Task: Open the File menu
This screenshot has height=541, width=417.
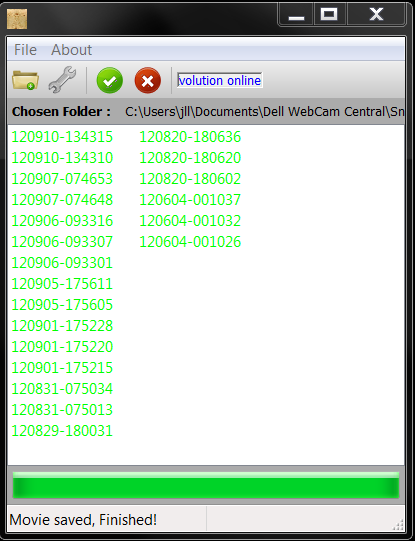Action: pyautogui.click(x=26, y=50)
